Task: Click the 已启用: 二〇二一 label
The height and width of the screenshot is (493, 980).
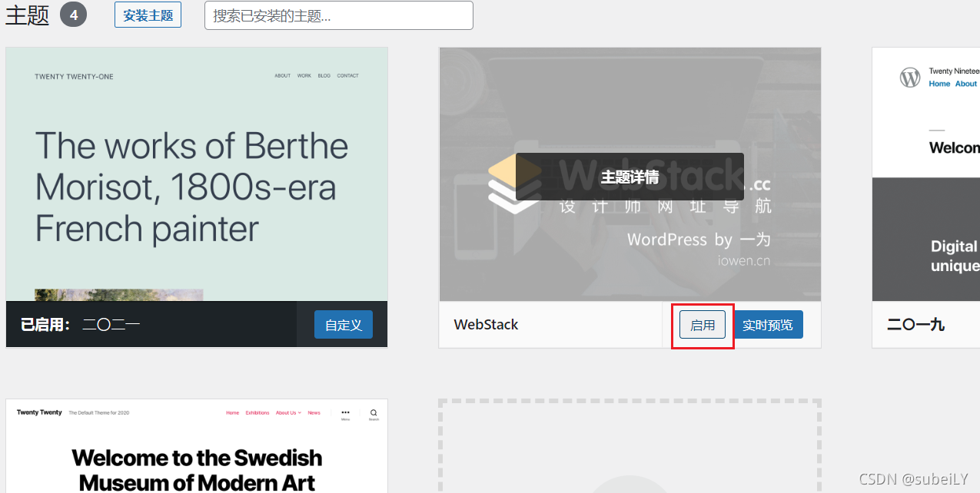Action: pyautogui.click(x=81, y=325)
